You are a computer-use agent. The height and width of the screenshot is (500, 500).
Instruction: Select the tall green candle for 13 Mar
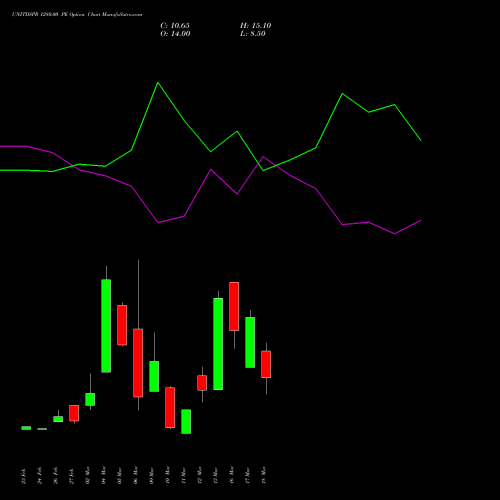click(x=218, y=344)
